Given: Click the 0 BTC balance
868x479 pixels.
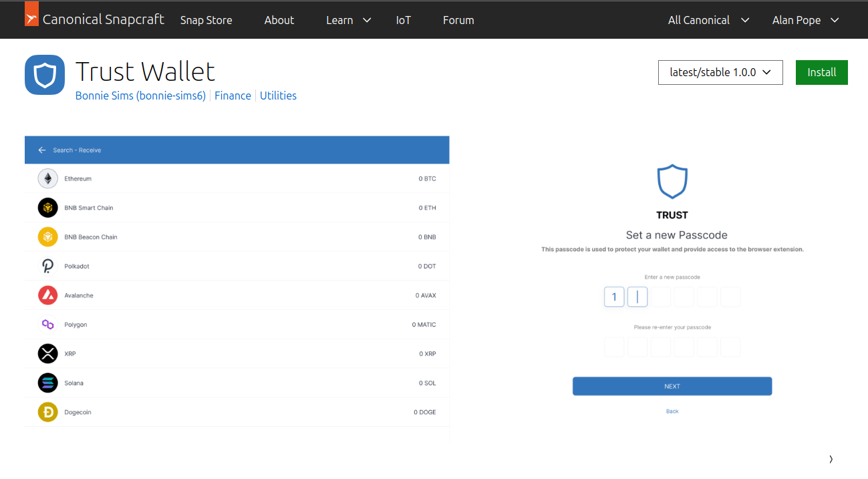Looking at the screenshot, I should pos(428,179).
